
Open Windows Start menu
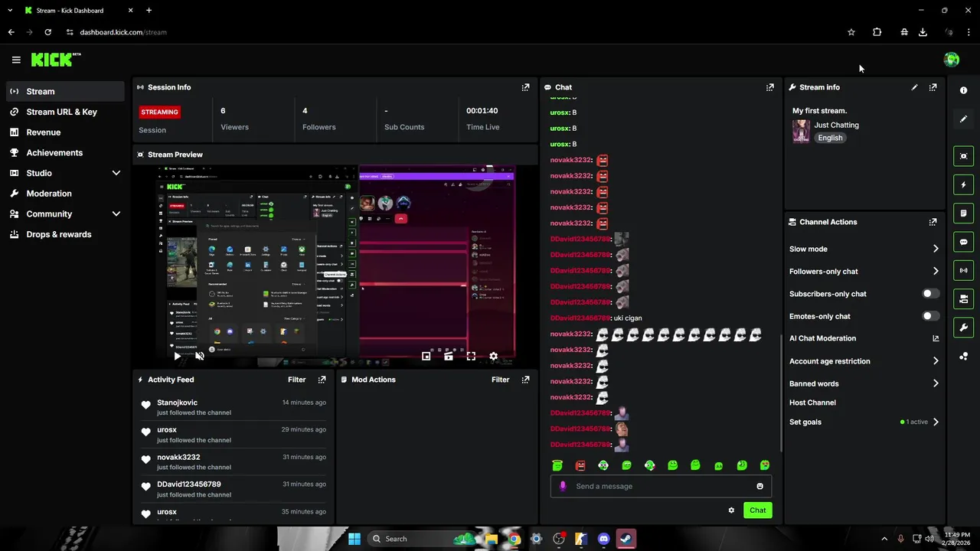[x=354, y=539]
